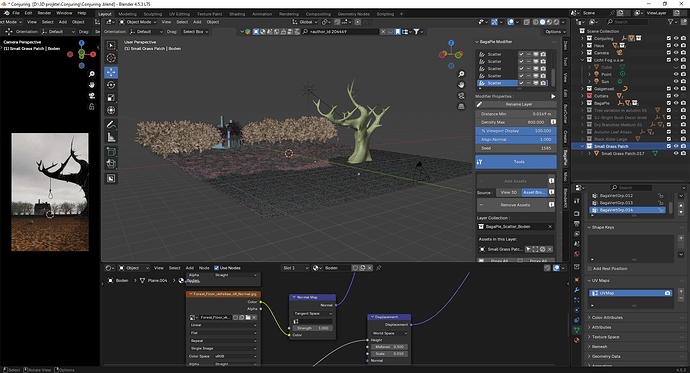Select the Add Cube tool
Image resolution: width=690 pixels, height=373 pixels.
[111, 152]
